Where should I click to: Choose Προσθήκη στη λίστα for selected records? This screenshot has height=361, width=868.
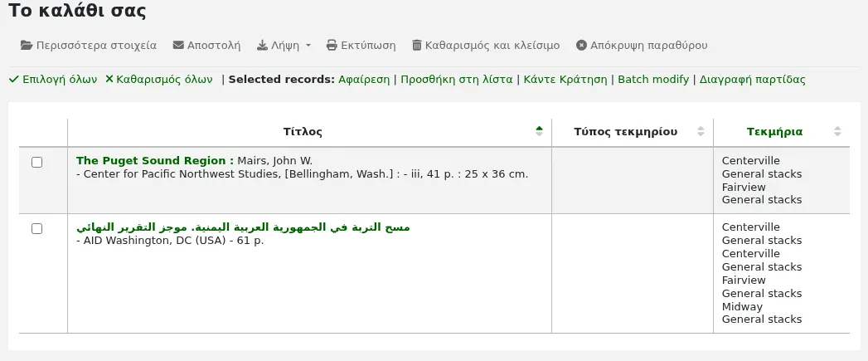[457, 80]
